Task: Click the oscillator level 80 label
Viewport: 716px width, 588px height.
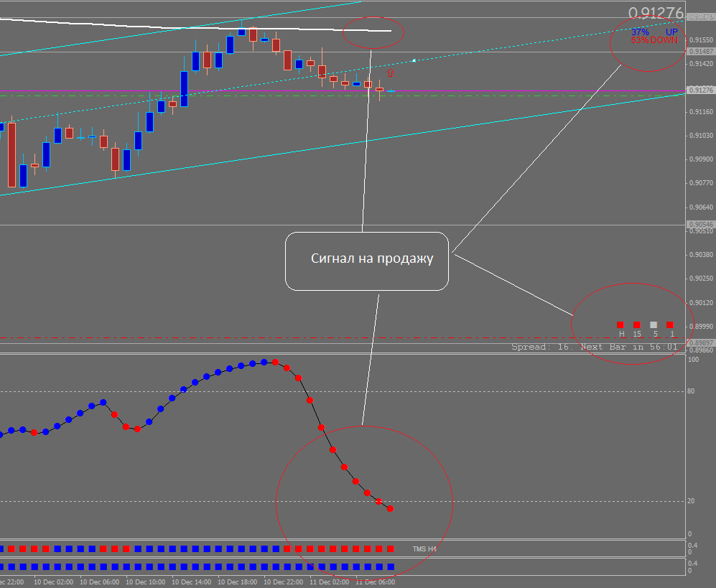Action: [x=691, y=391]
